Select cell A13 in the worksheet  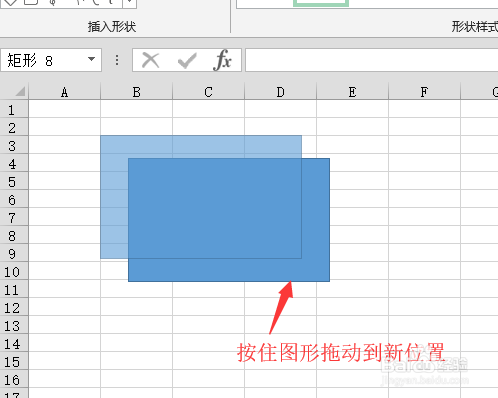click(65, 325)
